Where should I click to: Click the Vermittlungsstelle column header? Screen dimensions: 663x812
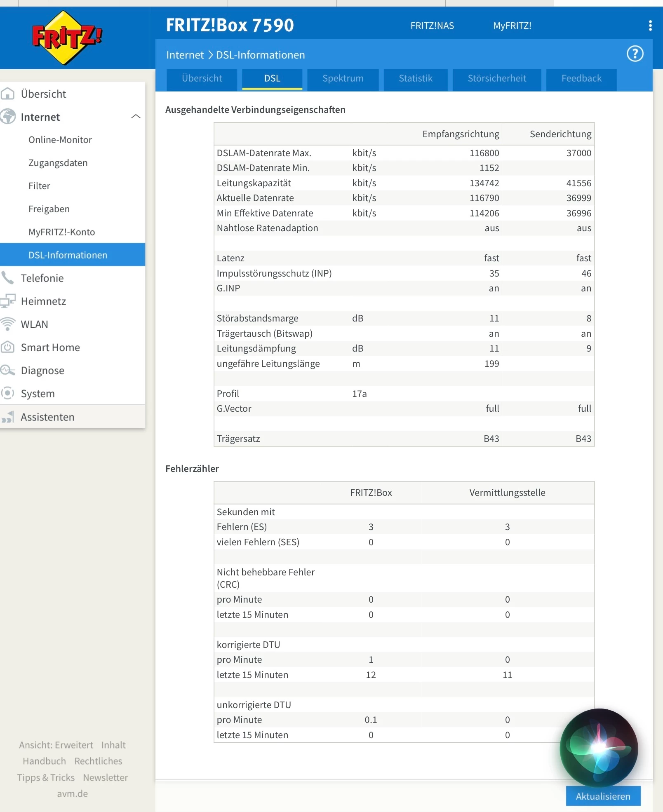coord(507,493)
